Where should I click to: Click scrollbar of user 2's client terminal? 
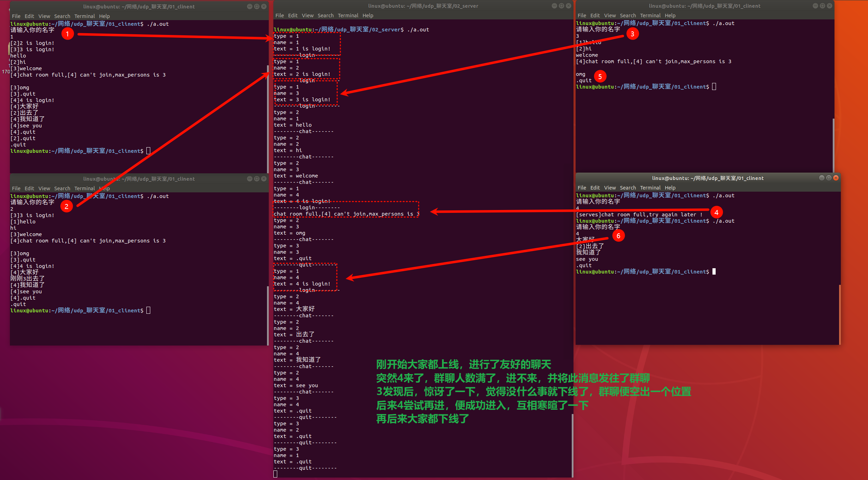click(x=268, y=316)
